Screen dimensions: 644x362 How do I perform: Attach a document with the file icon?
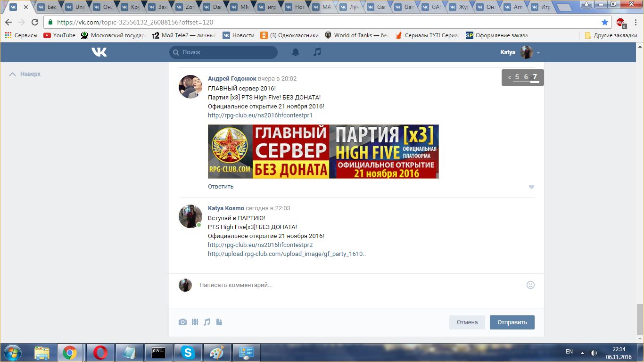pyautogui.click(x=219, y=322)
